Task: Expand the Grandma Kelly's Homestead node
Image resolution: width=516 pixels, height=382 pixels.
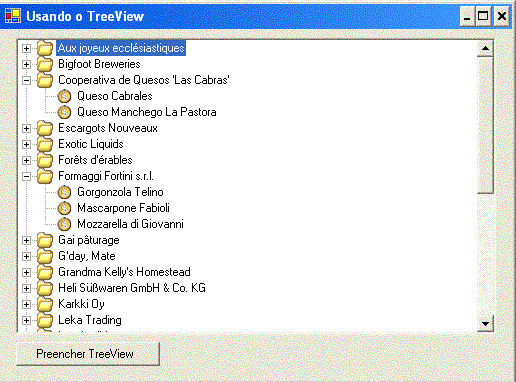Action: (26, 272)
